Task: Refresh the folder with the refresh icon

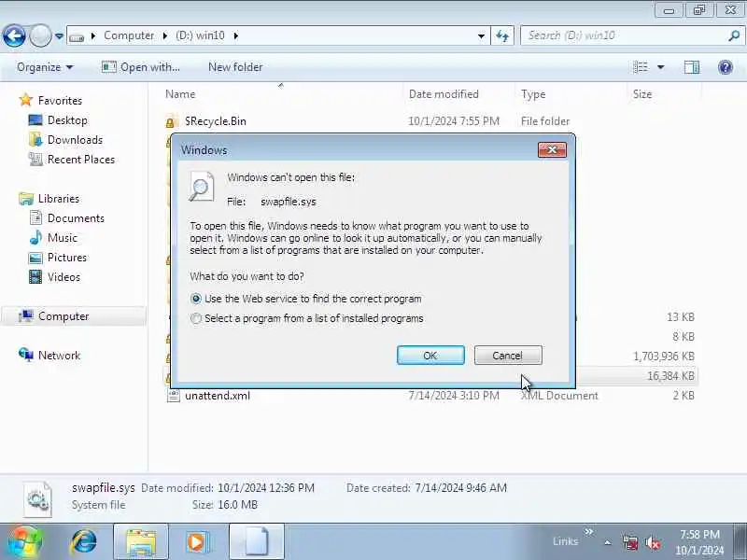Action: click(x=502, y=35)
